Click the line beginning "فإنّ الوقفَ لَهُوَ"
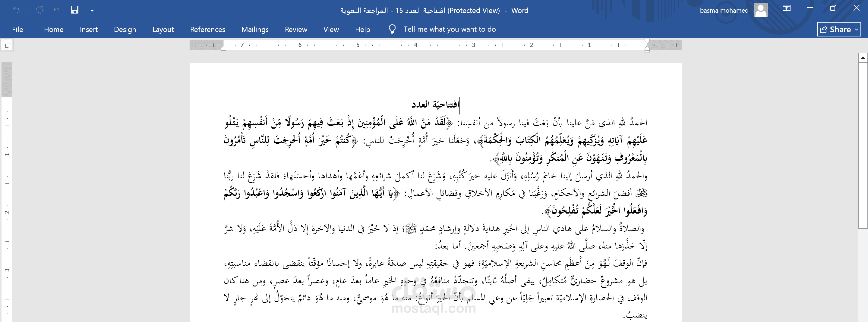This screenshot has height=322, width=868. pyautogui.click(x=435, y=263)
